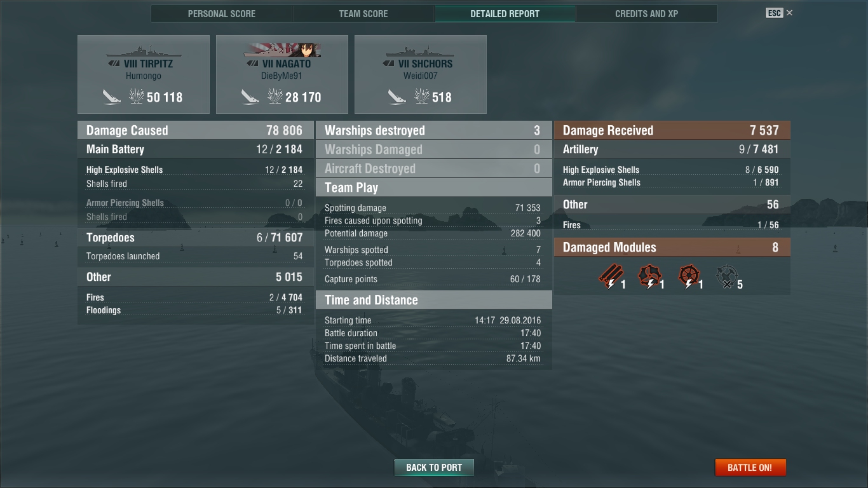
Task: Close the battle report window
Action: coord(790,13)
